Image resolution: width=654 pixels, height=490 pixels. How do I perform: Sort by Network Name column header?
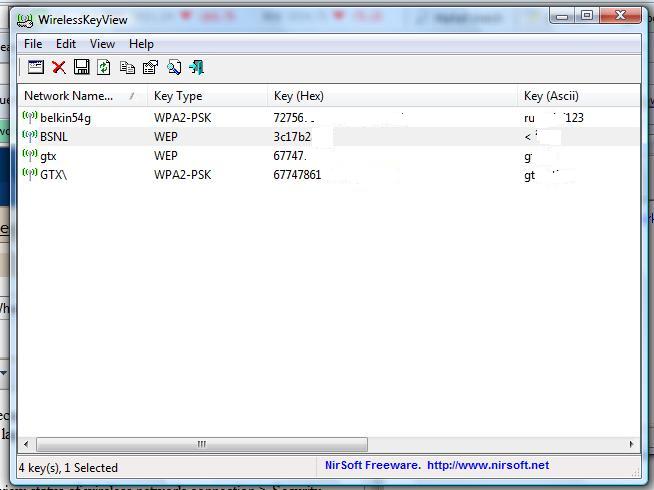click(x=83, y=96)
